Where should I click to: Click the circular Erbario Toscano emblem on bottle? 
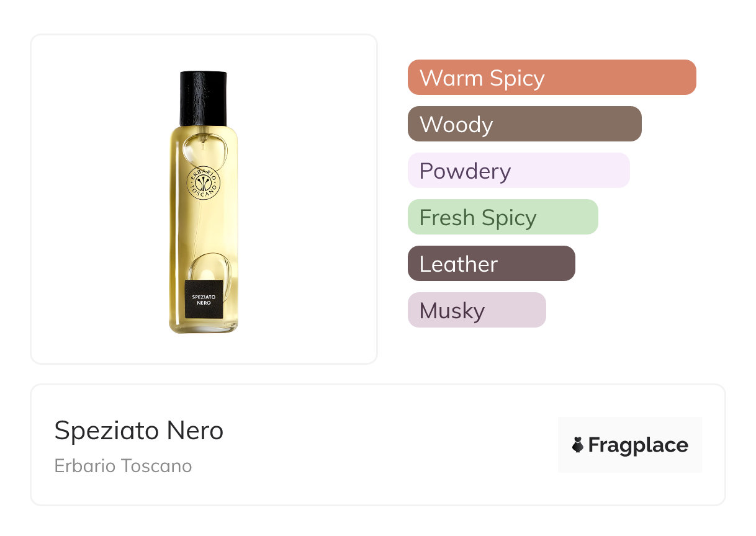click(204, 182)
